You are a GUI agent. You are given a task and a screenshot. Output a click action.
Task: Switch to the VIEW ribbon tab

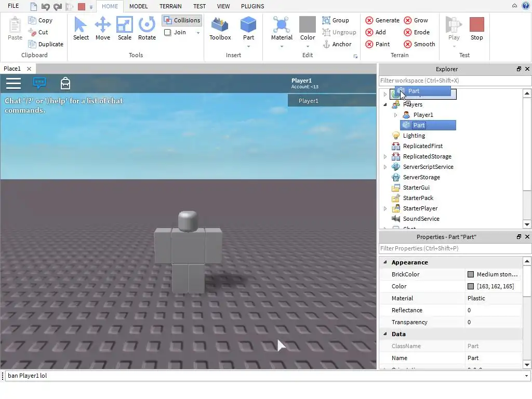(223, 6)
